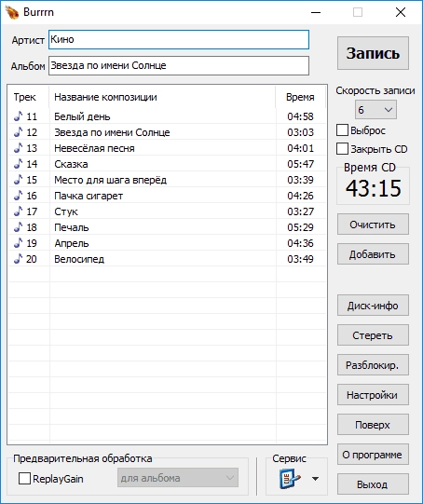423x504 pixels.
Task: Click the 43:15 CD time display
Action: [x=374, y=188]
